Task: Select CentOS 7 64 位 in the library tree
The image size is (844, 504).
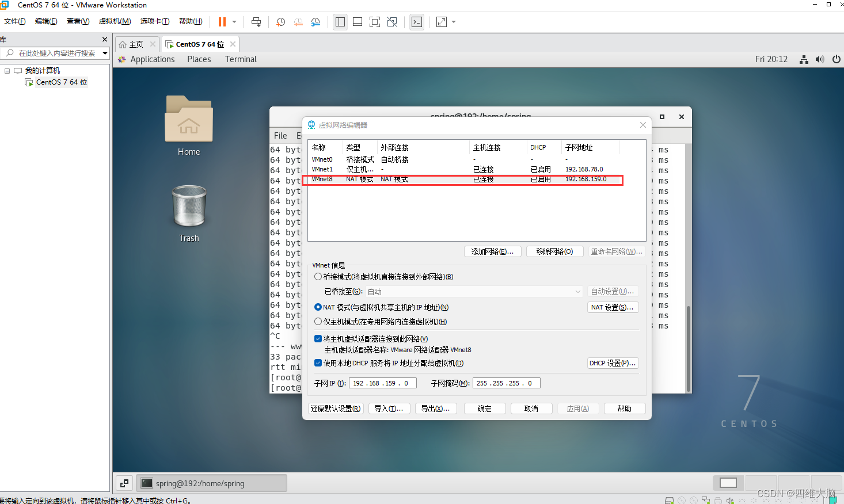Action: point(62,82)
